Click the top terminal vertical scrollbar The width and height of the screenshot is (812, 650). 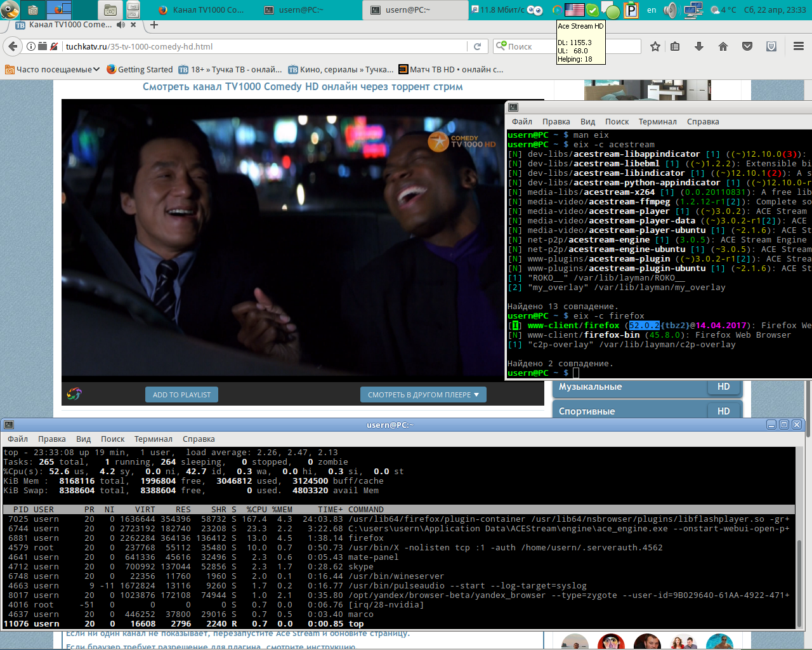tap(801, 538)
